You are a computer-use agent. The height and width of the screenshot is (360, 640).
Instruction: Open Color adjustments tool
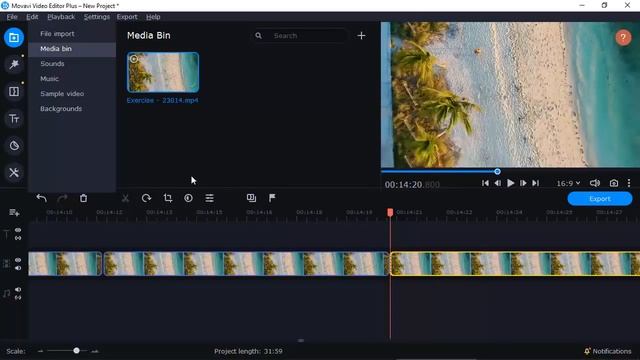[x=188, y=198]
